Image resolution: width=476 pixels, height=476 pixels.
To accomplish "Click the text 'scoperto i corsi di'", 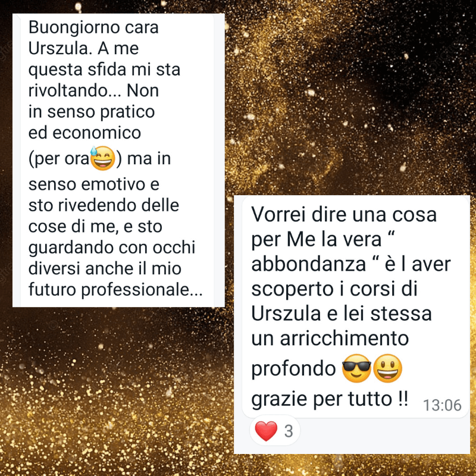I will pyautogui.click(x=334, y=289).
